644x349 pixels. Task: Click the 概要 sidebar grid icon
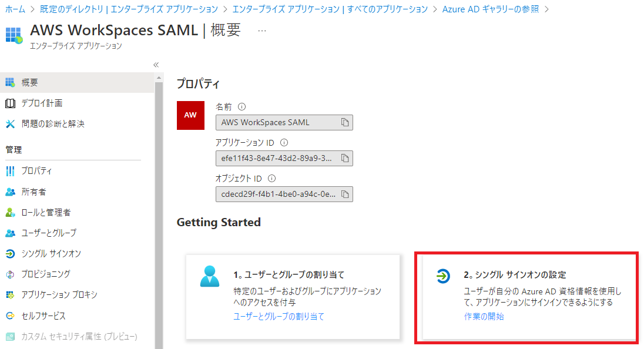[x=10, y=82]
